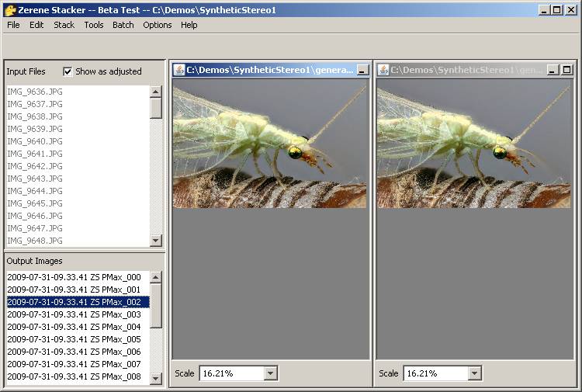Maximize the right image internal window

(566, 70)
